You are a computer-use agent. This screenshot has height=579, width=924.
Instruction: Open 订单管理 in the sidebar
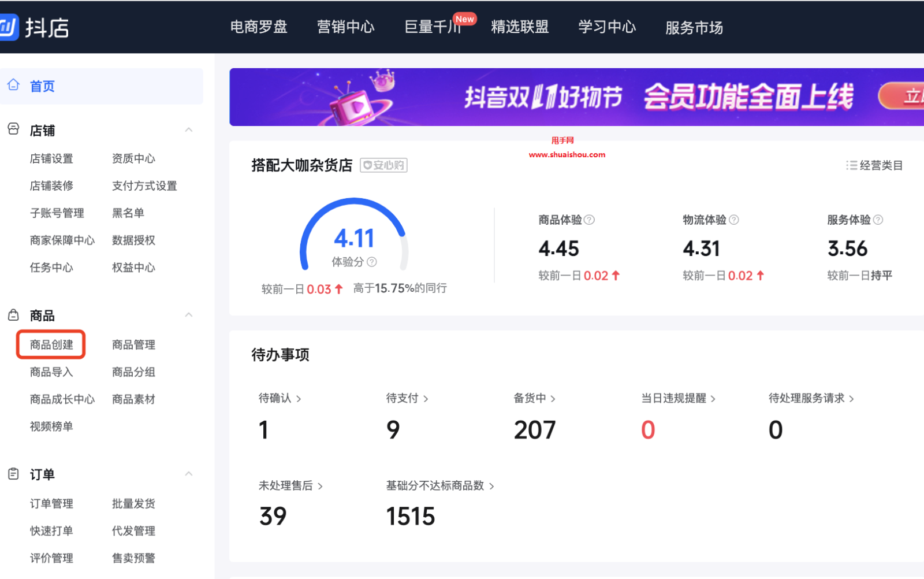click(x=51, y=504)
